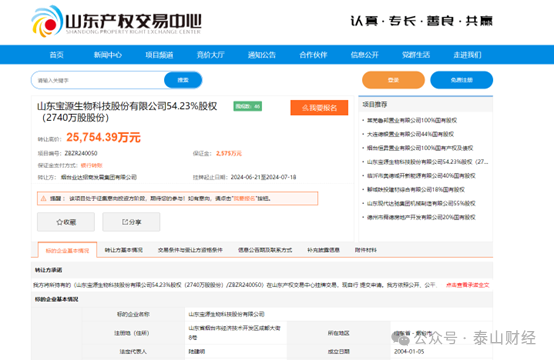Viewport: 554px width, 360px height.
Task: Click the 项目推荐 panel heading
Action: [x=375, y=104]
